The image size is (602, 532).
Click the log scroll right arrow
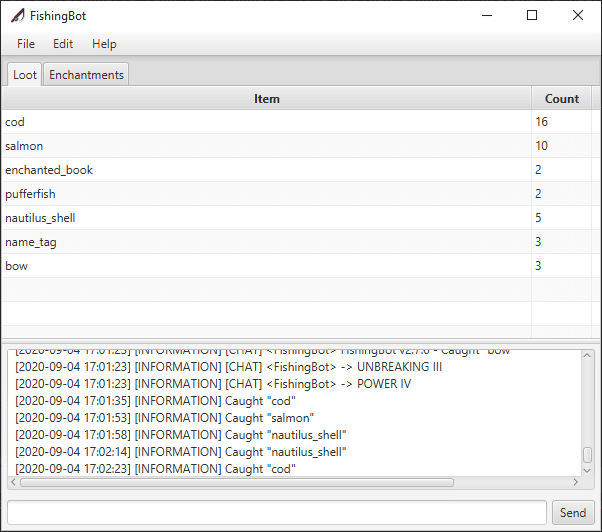tap(576, 482)
